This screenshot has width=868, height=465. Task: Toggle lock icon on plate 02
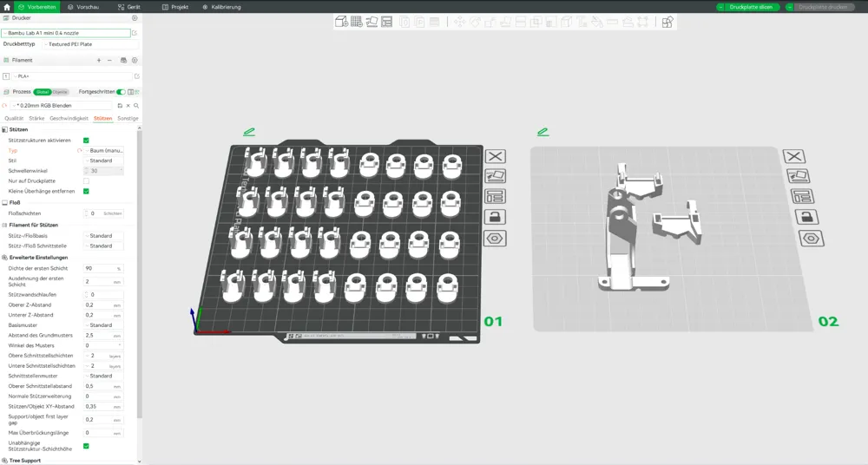(806, 217)
